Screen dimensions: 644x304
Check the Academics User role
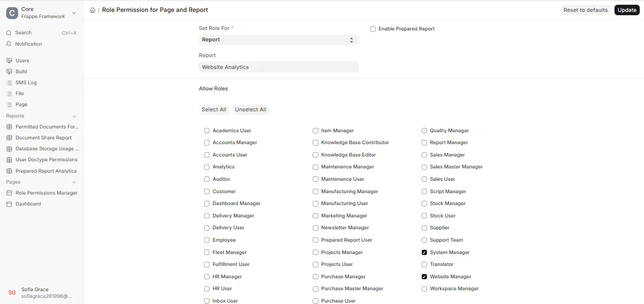pos(207,130)
